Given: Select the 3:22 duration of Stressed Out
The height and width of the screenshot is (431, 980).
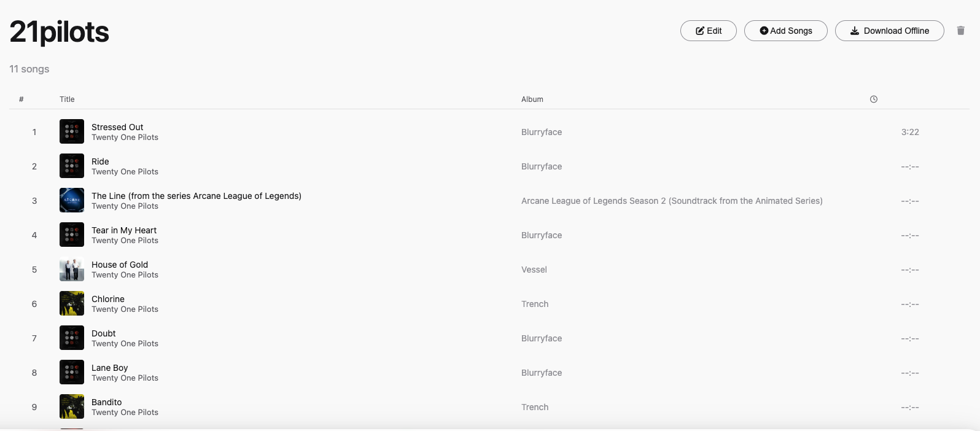Looking at the screenshot, I should (x=909, y=132).
